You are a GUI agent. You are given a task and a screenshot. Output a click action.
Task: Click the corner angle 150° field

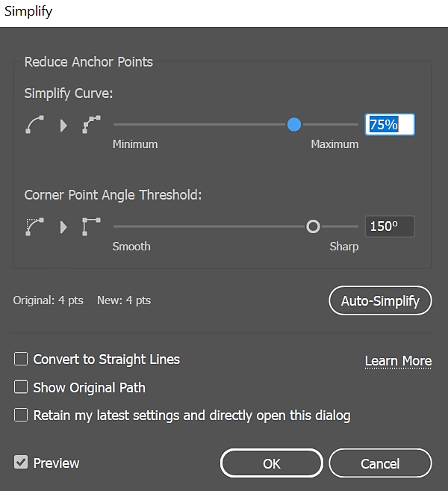pos(389,226)
